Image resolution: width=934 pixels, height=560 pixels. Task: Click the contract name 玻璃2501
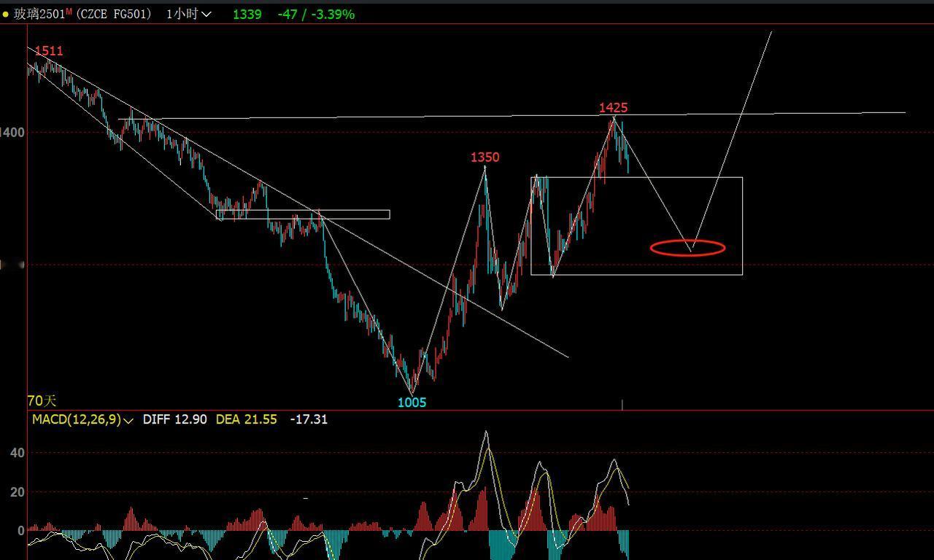(39, 14)
